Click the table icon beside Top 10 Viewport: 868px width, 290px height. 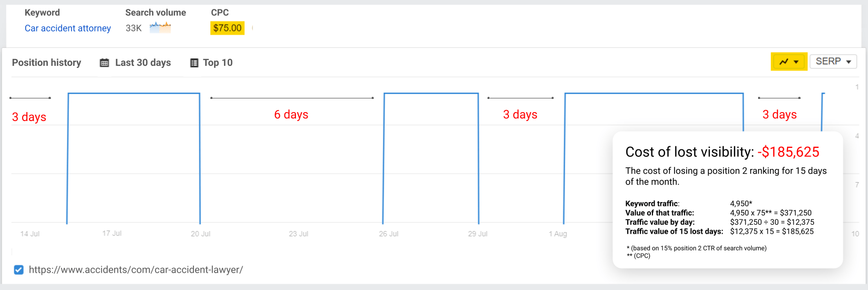point(194,63)
